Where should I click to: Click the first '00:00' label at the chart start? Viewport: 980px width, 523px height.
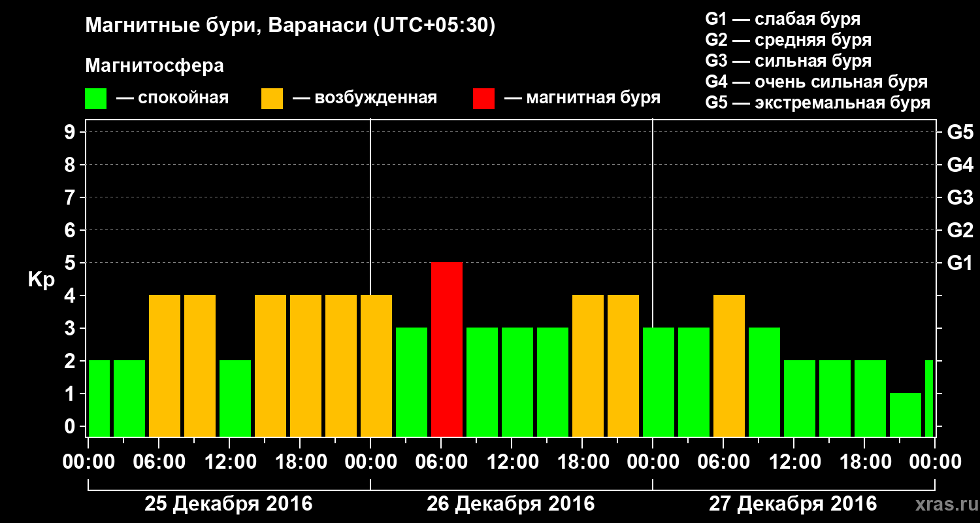pyautogui.click(x=88, y=462)
